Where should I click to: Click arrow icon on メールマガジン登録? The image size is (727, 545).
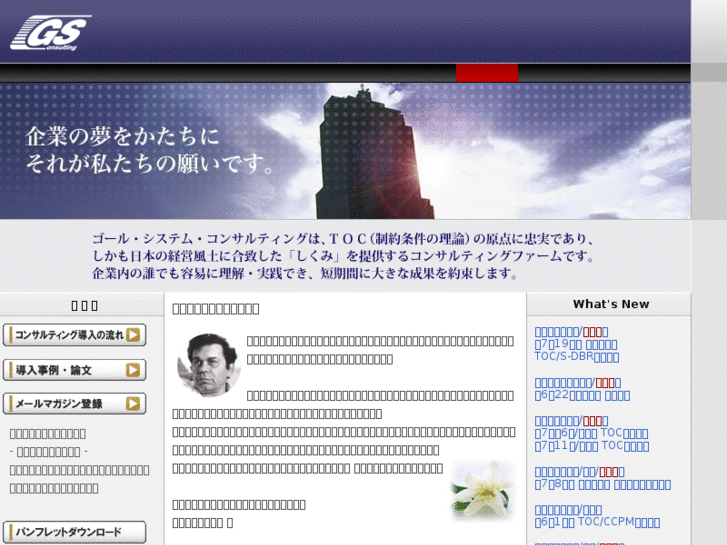click(133, 404)
